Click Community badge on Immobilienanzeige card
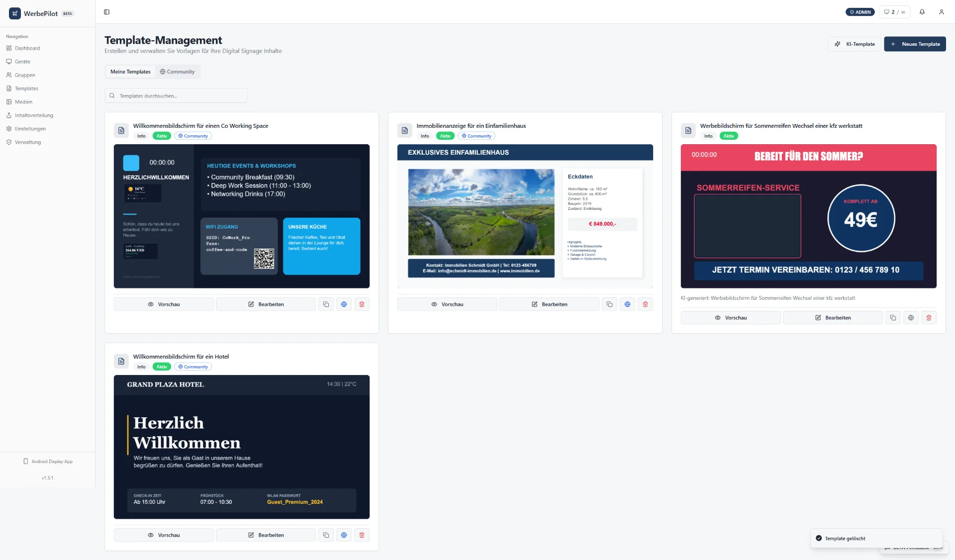The width and height of the screenshot is (955, 560). (477, 136)
